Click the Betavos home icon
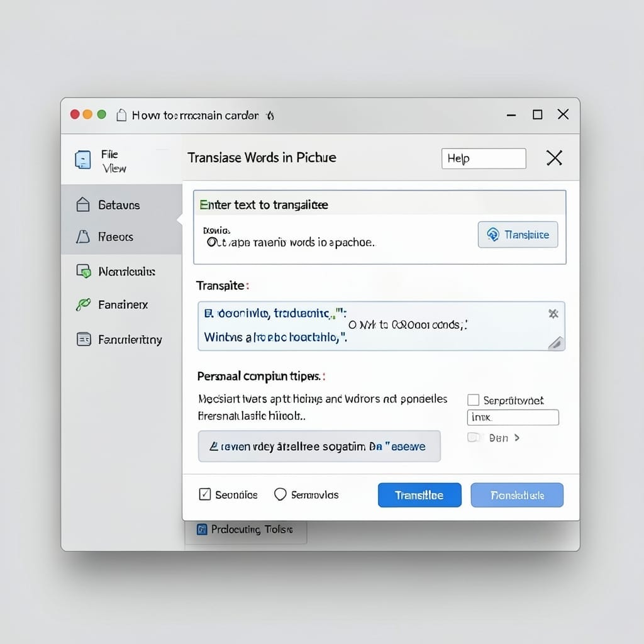 pyautogui.click(x=83, y=204)
